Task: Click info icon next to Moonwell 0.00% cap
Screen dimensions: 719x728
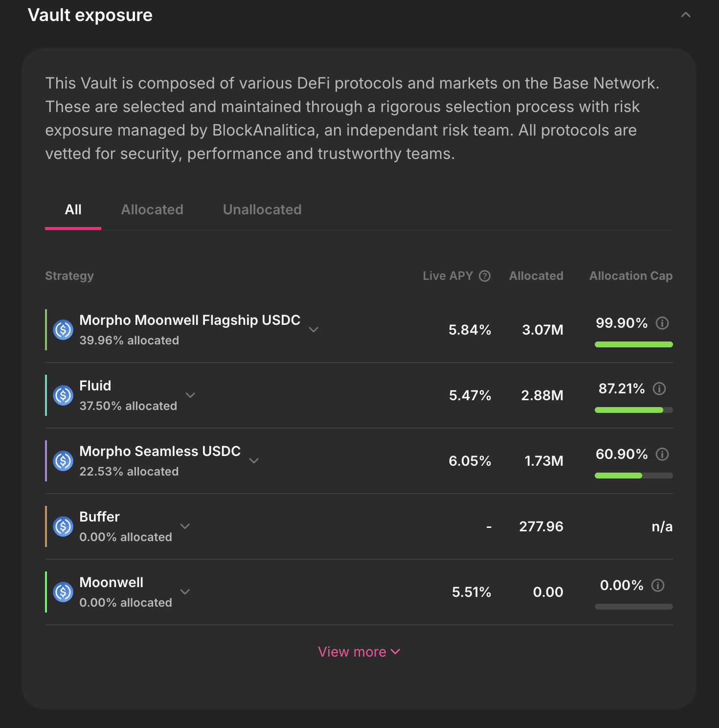Action: tap(658, 585)
